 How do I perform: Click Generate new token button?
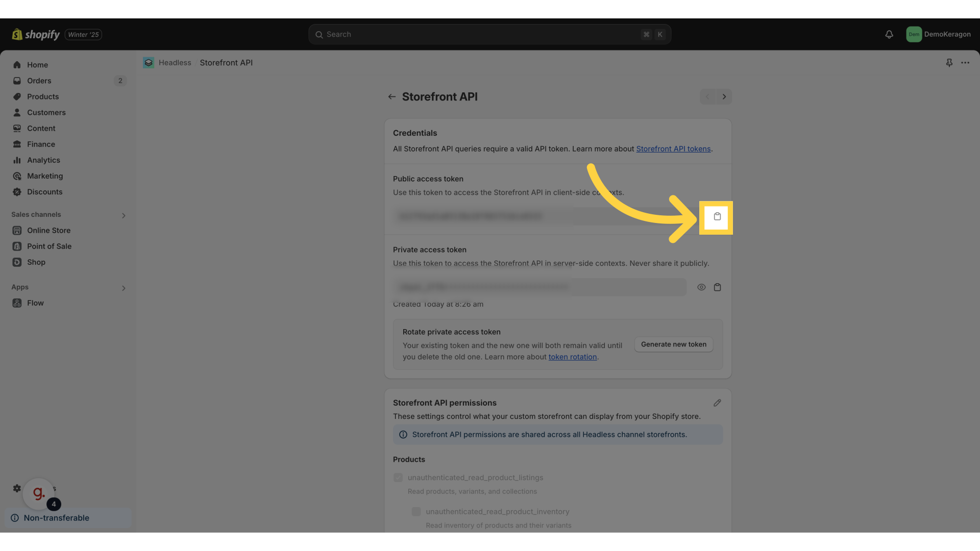674,344
